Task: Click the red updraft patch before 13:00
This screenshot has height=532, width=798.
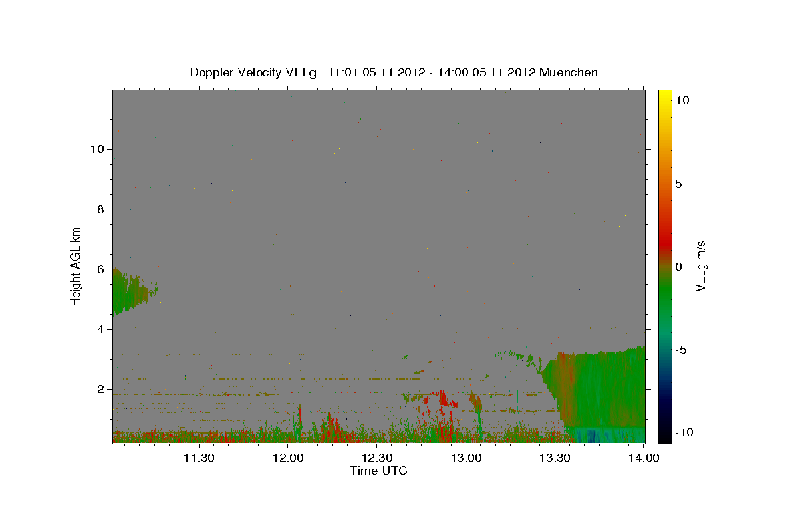Action: tap(443, 399)
